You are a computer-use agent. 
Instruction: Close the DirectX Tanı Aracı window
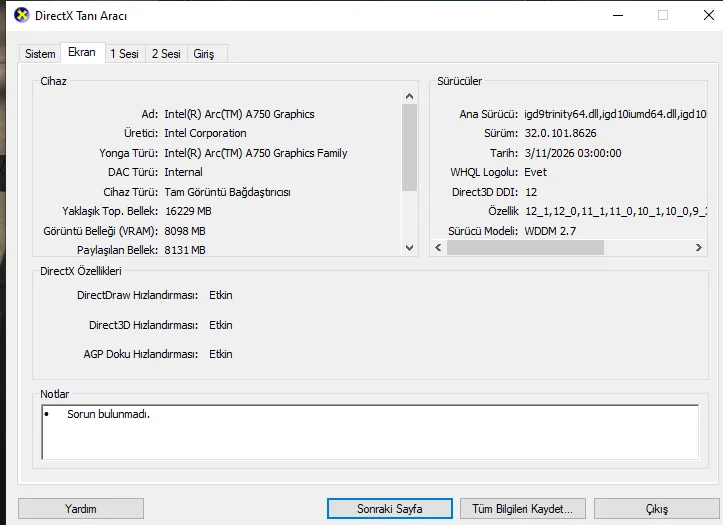pyautogui.click(x=709, y=15)
